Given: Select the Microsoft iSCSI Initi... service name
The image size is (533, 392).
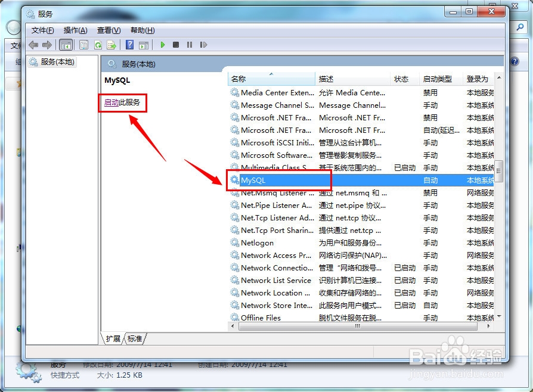Looking at the screenshot, I should (x=277, y=142).
